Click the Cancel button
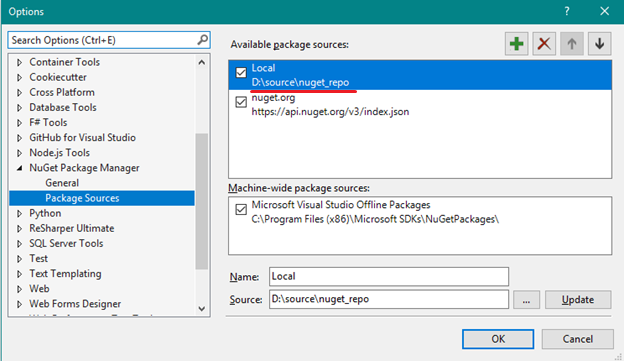624x361 pixels. [577, 339]
